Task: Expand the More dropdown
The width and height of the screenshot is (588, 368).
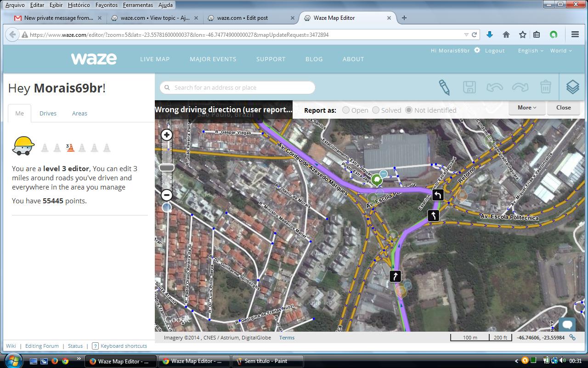Action: (527, 108)
